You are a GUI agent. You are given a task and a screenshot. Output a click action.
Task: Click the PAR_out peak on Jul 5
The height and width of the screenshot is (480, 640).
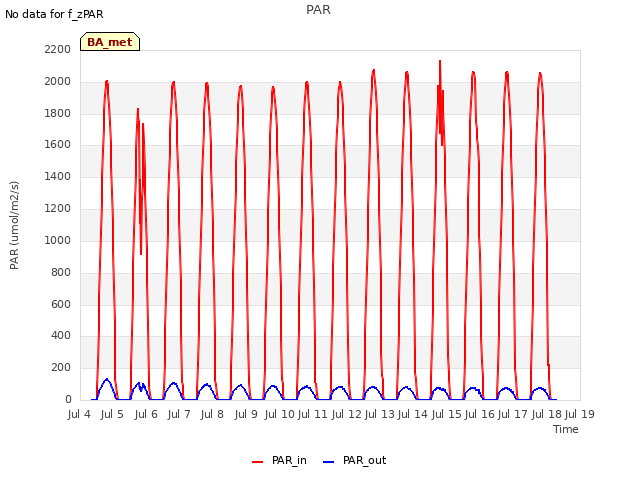point(107,379)
